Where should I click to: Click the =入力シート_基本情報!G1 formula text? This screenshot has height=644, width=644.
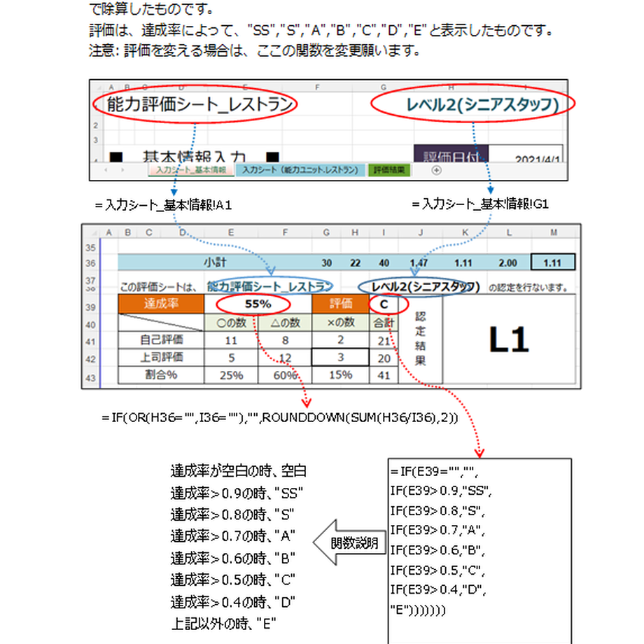[480, 204]
